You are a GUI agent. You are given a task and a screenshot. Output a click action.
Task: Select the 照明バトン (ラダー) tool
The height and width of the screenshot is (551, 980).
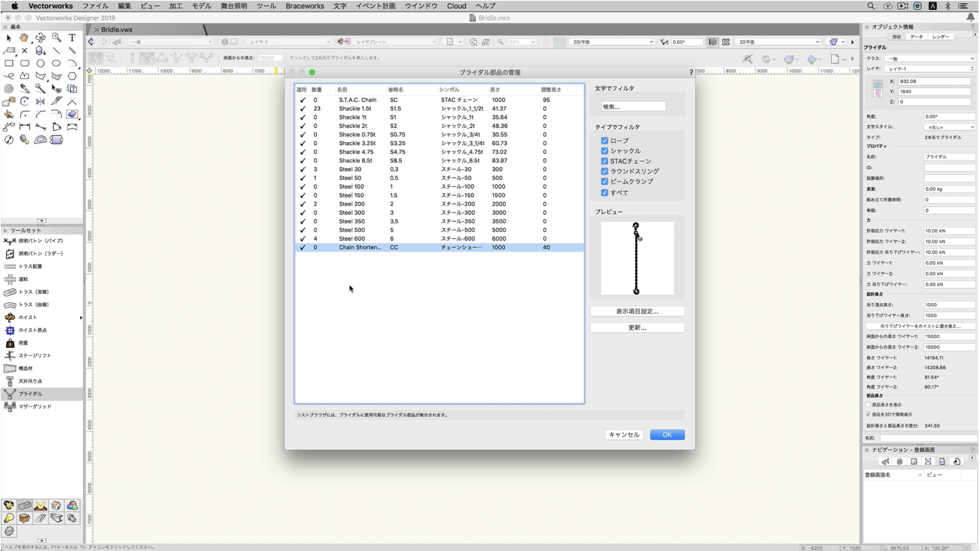[41, 254]
